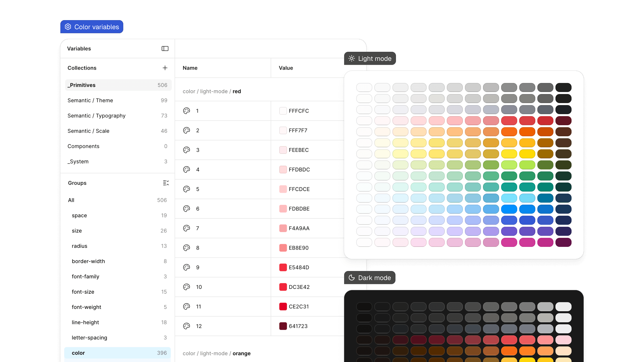Click the E5484D color swatch
The width and height of the screenshot is (644, 362).
(283, 267)
